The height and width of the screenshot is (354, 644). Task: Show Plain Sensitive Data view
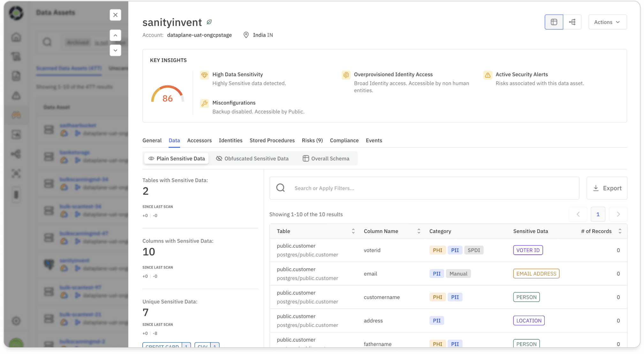pos(177,159)
